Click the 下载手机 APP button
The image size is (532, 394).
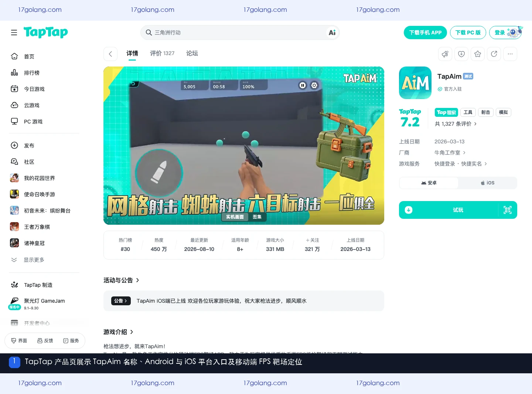coord(425,33)
